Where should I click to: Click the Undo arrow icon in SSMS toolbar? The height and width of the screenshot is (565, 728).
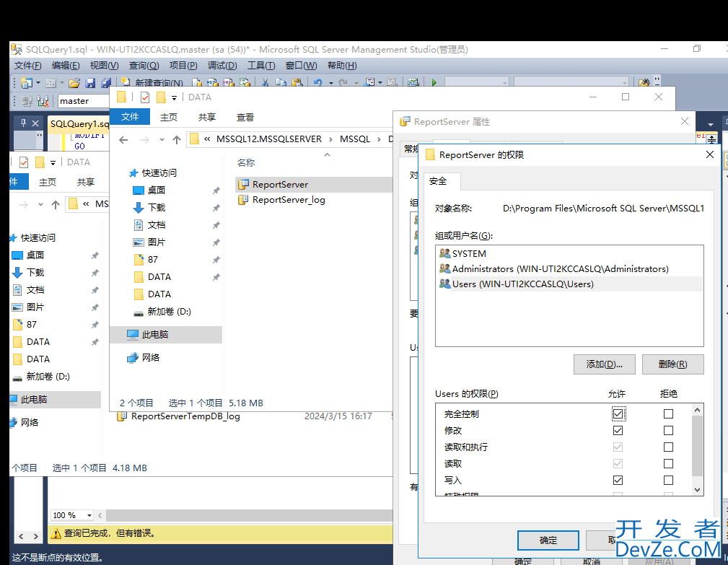318,83
